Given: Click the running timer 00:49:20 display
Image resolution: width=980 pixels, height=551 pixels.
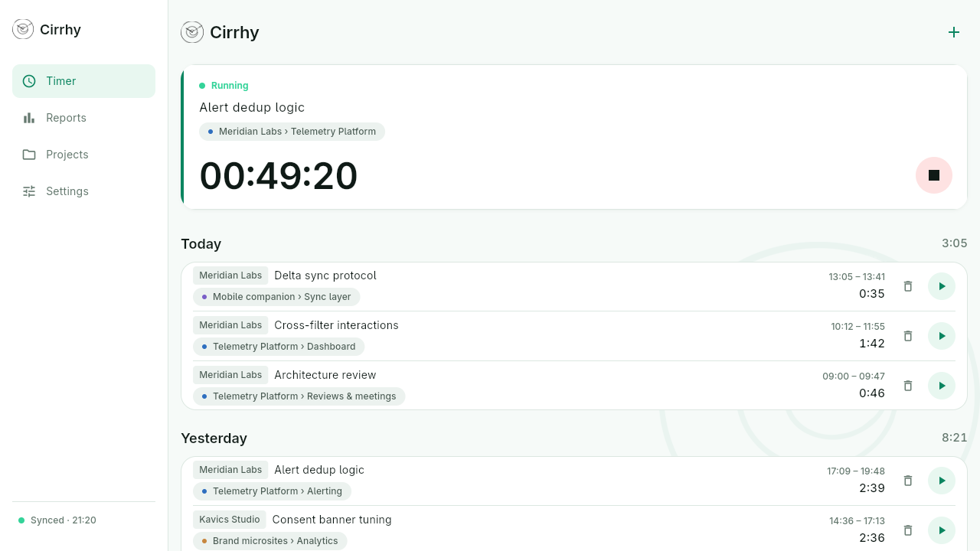Looking at the screenshot, I should [x=279, y=176].
